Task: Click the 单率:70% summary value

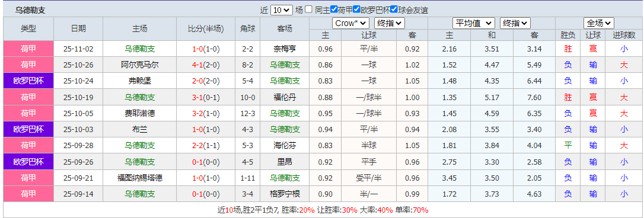Action: click(x=412, y=210)
